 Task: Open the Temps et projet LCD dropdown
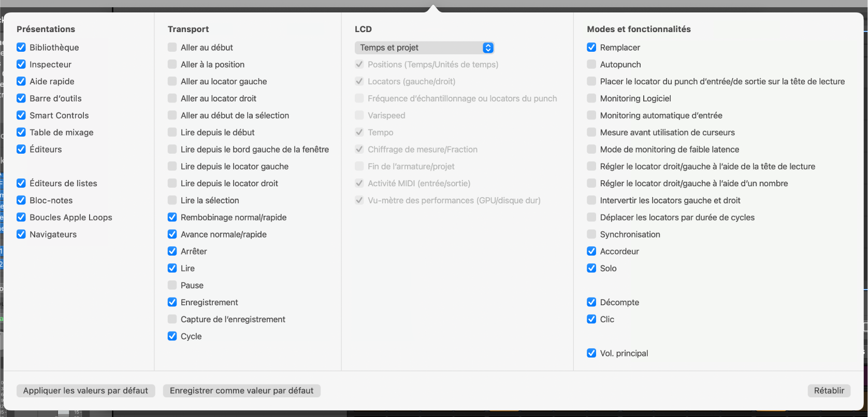click(424, 48)
